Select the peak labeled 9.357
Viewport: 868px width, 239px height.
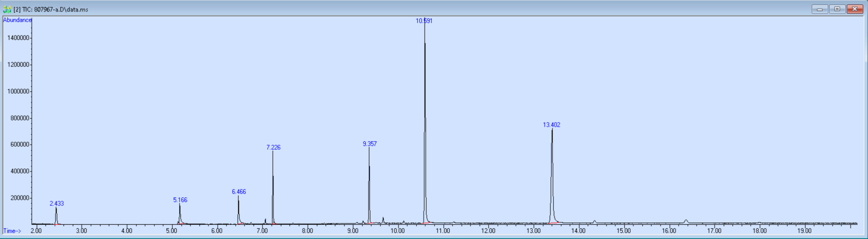coord(369,144)
